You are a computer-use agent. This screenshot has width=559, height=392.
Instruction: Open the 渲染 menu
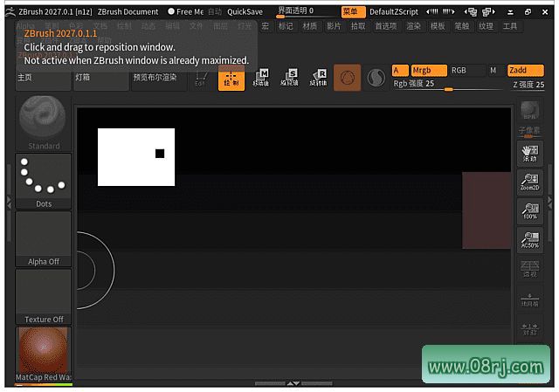(413, 26)
